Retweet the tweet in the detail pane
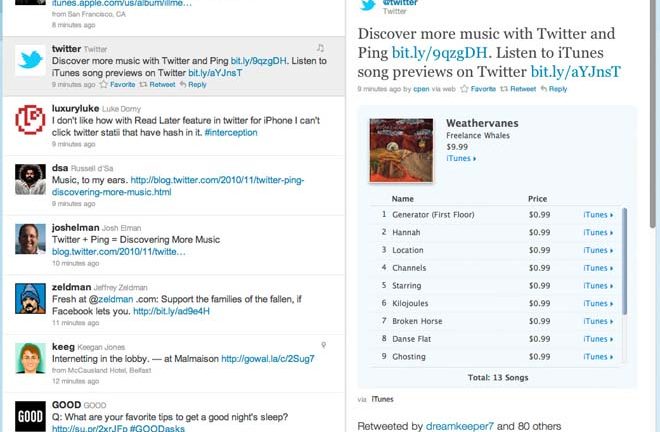The image size is (660, 432). tap(518, 89)
